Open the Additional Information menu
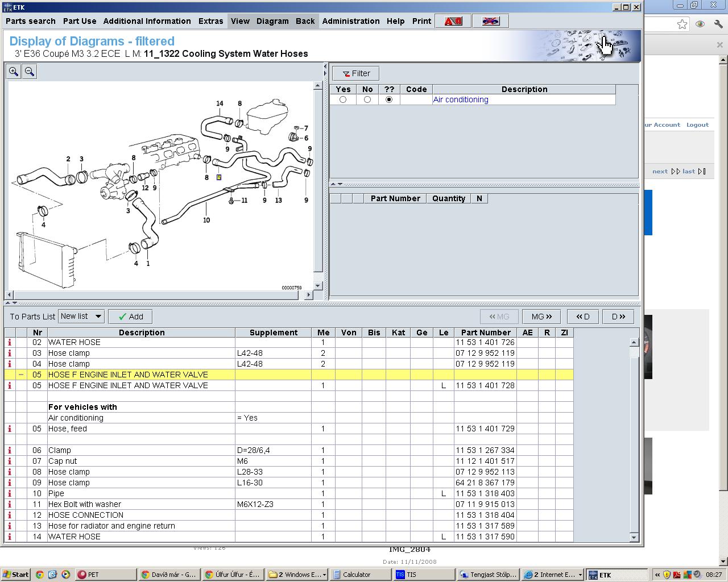728x582 pixels. click(x=147, y=21)
